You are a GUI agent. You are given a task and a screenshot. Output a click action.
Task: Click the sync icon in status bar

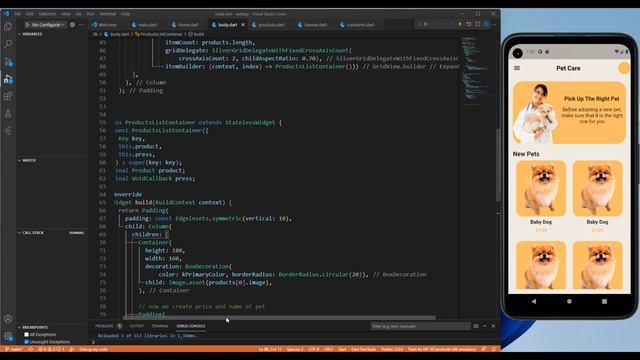[x=31, y=349]
